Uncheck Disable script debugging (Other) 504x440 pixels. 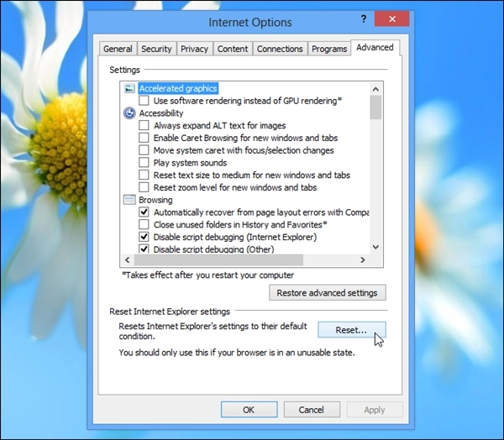(x=144, y=249)
